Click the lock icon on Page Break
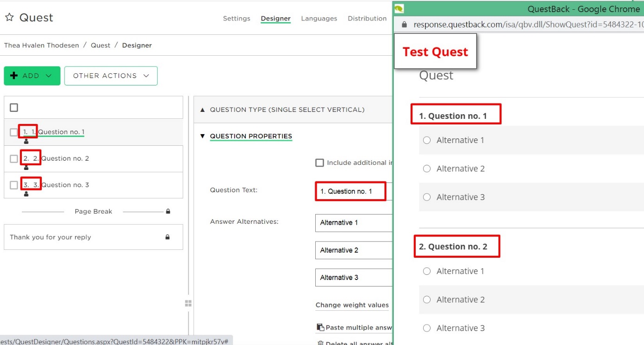644x345 pixels. (x=168, y=211)
